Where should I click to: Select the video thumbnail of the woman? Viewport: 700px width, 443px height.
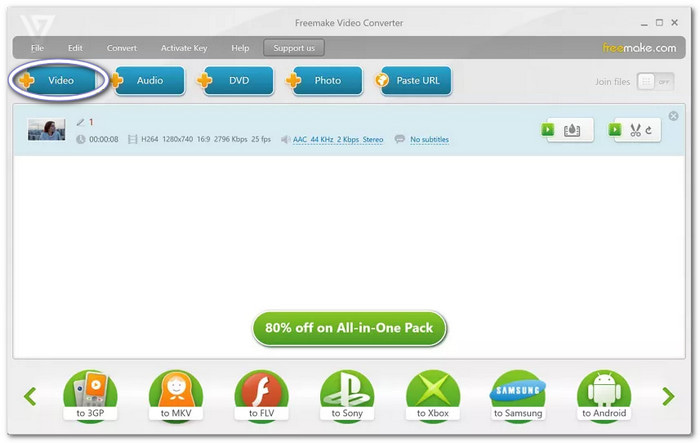[x=46, y=130]
